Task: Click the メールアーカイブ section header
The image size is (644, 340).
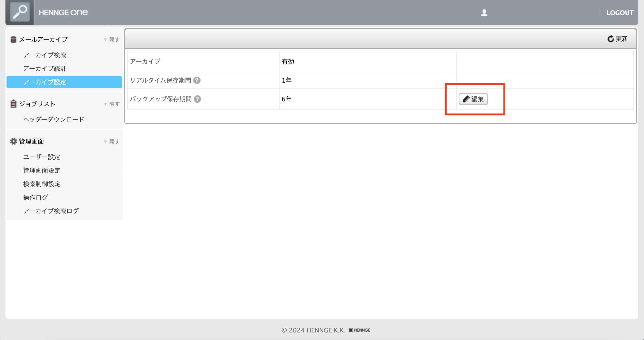Action: click(x=43, y=40)
